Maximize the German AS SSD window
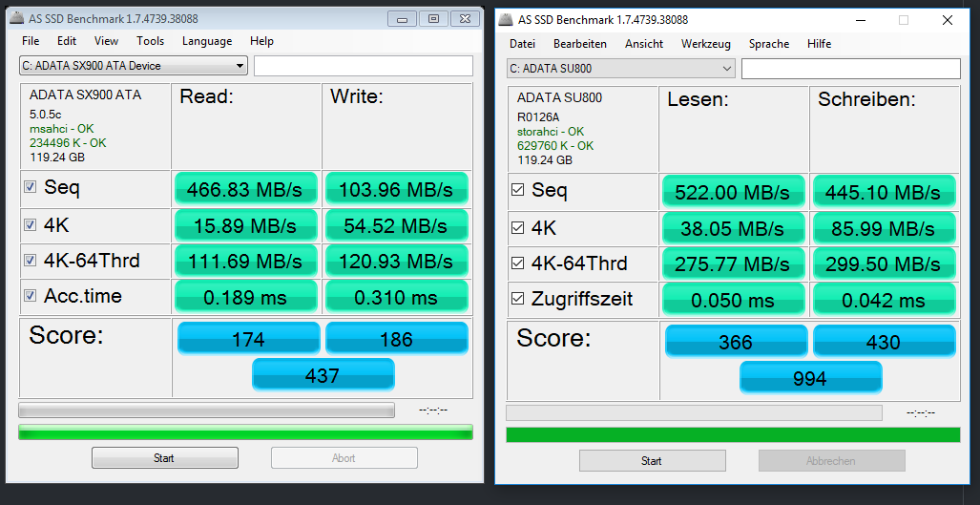The width and height of the screenshot is (980, 505). click(903, 20)
